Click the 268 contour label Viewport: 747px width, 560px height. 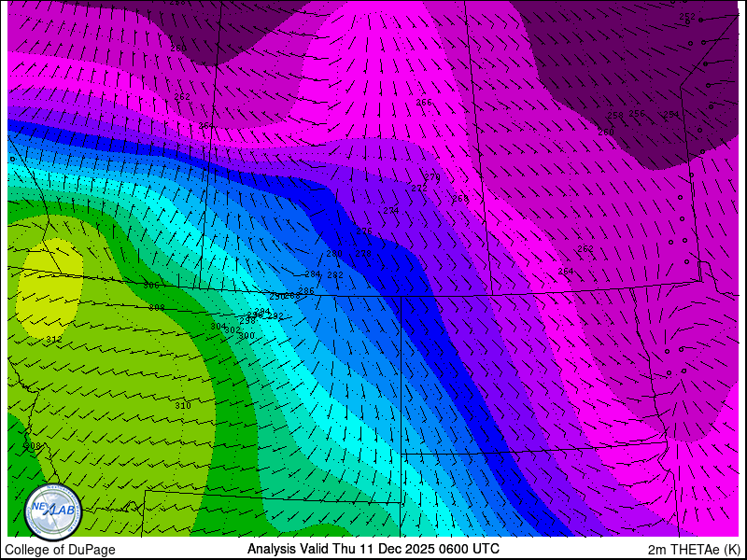click(x=460, y=199)
